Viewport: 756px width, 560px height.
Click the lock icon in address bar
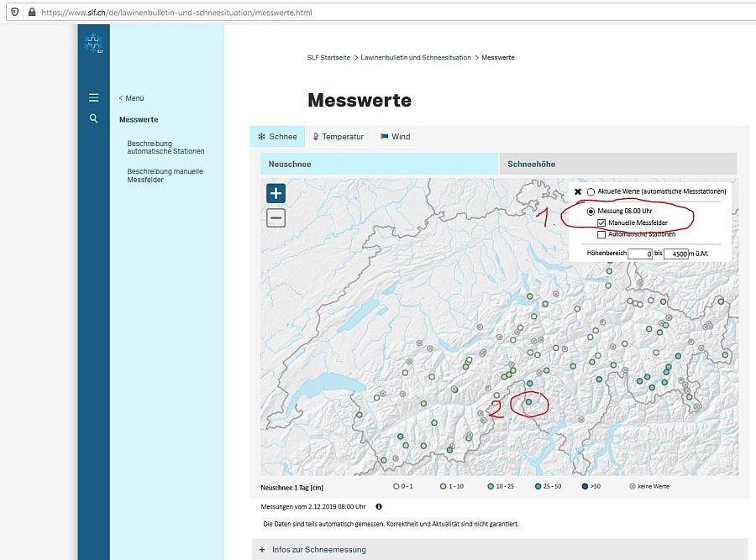(x=31, y=13)
